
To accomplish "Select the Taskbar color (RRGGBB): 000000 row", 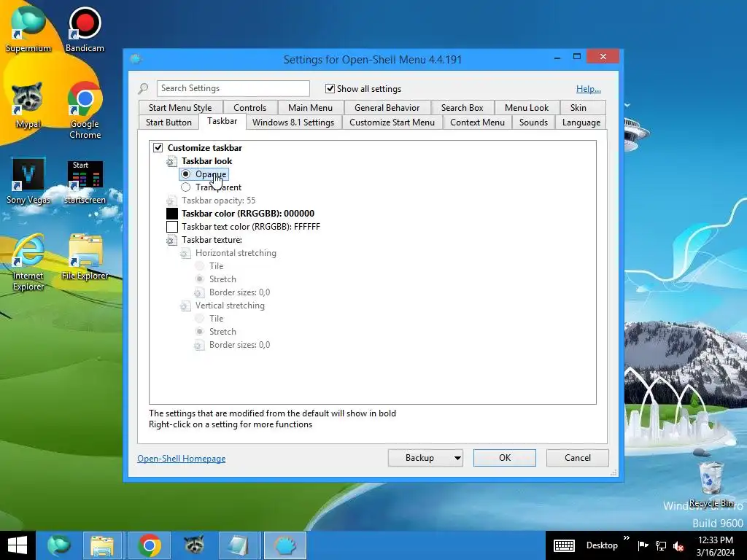I will coord(248,214).
